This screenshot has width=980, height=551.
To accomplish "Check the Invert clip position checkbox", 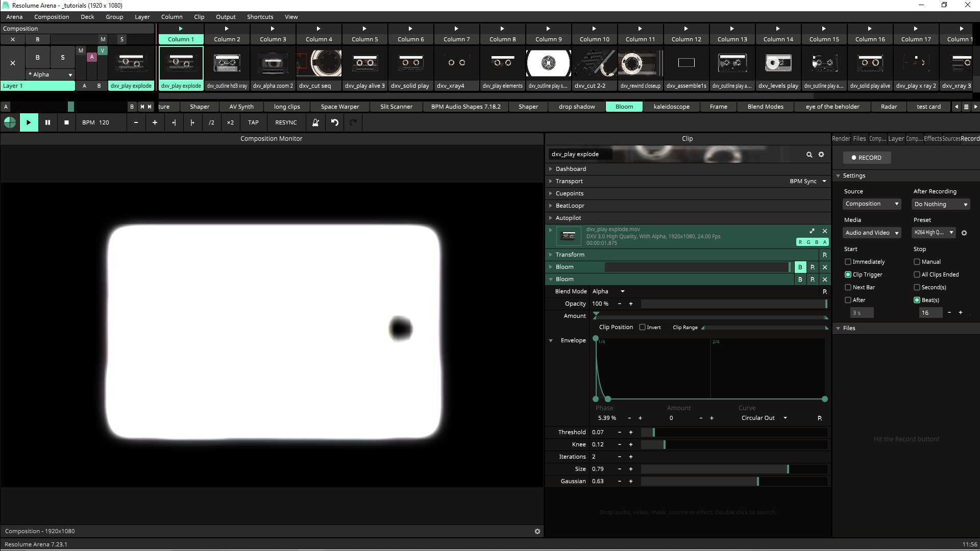I will tap(643, 327).
